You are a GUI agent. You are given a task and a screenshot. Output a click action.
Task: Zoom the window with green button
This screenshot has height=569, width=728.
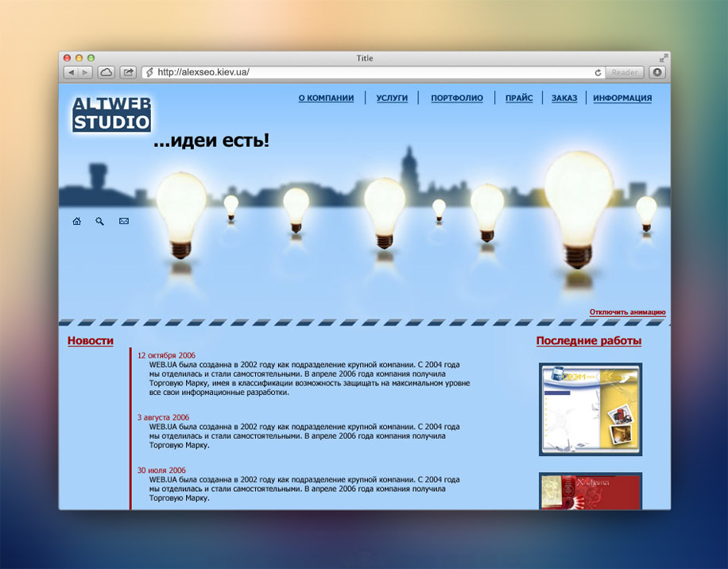coord(91,58)
